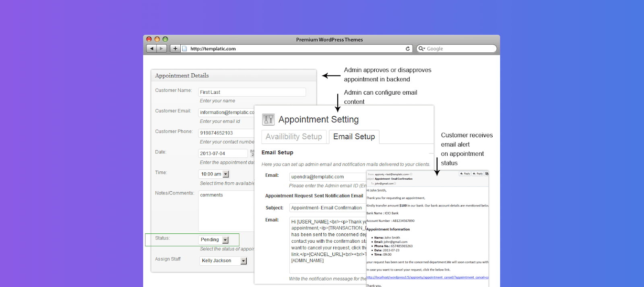Minimize the browser window with yellow button
This screenshot has height=287, width=644.
pos(157,39)
